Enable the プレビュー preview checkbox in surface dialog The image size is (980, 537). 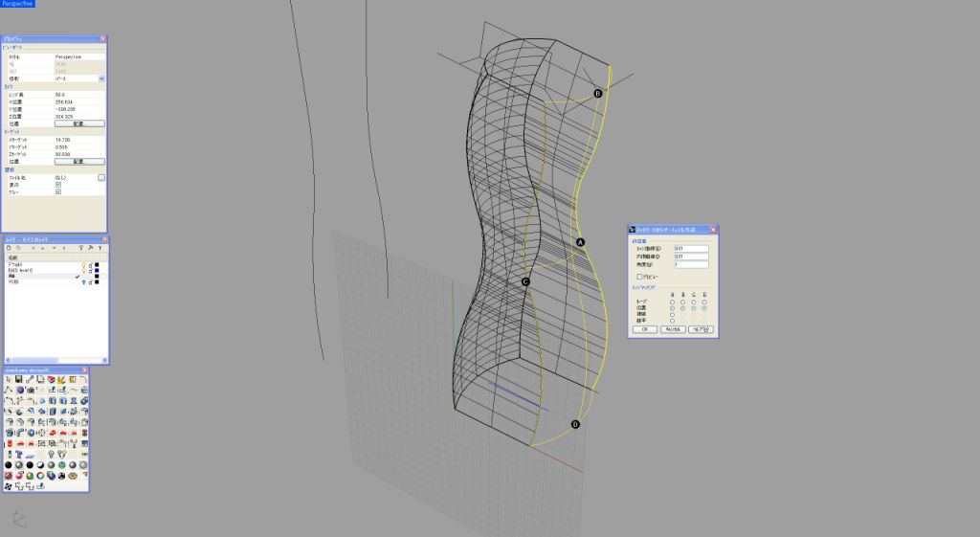coord(640,277)
